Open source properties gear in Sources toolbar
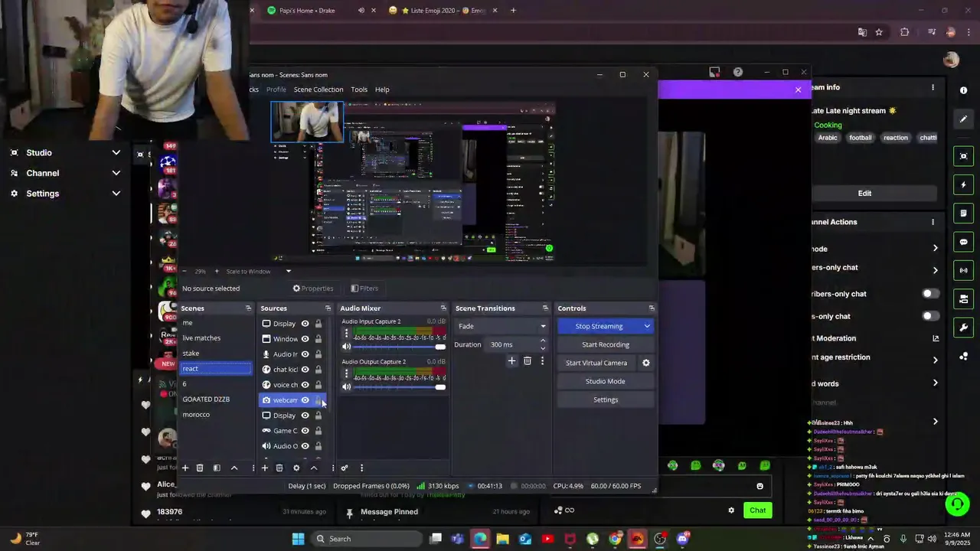Image resolution: width=980 pixels, height=551 pixels. (x=296, y=468)
